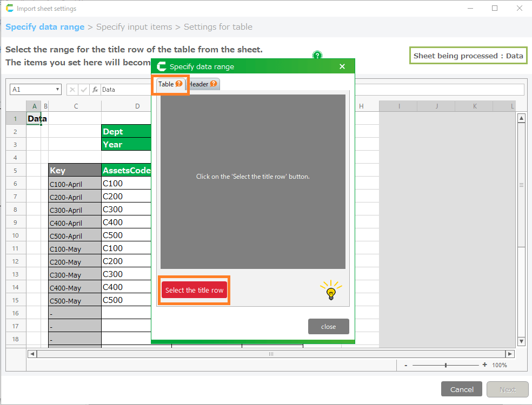The height and width of the screenshot is (405, 532).
Task: Click the vertical scrollbar down arrow
Action: [521, 341]
